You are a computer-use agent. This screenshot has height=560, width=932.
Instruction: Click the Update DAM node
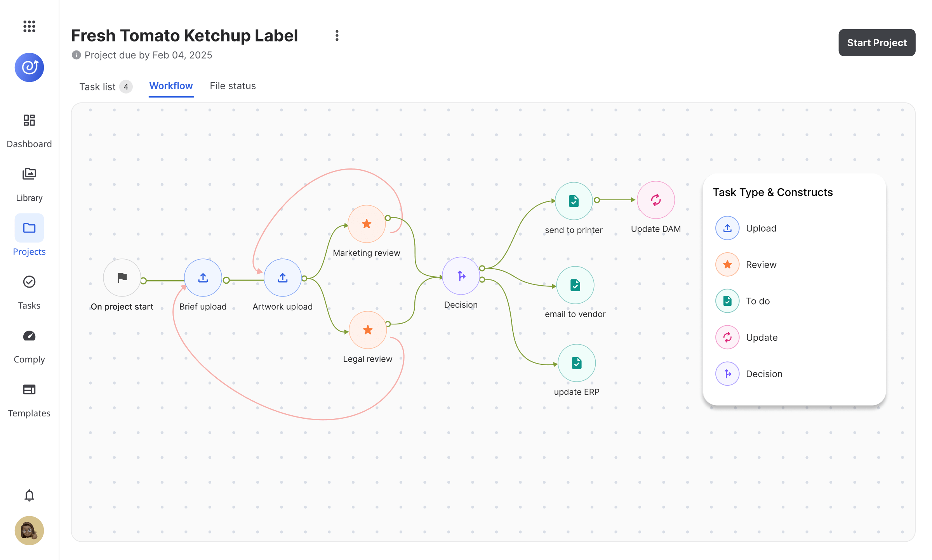(x=656, y=200)
